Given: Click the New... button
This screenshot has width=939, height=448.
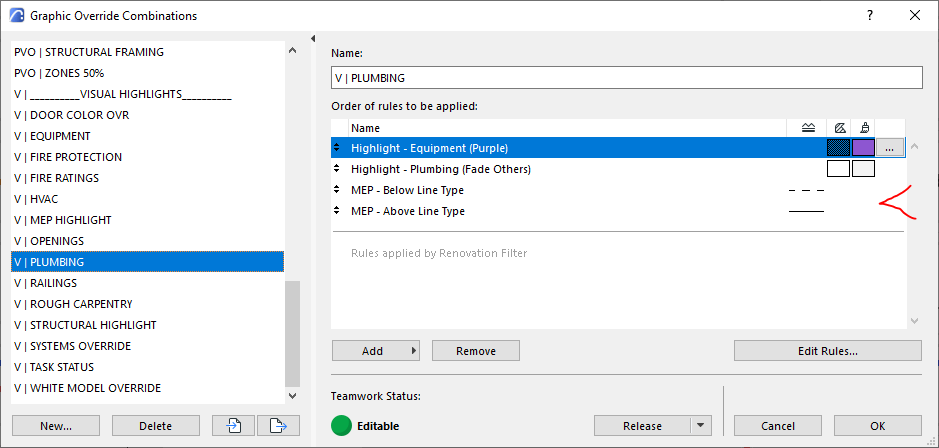Looking at the screenshot, I should click(56, 426).
